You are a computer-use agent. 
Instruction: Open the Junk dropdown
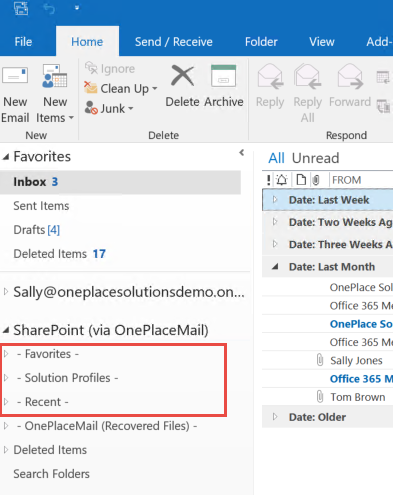[x=109, y=109]
